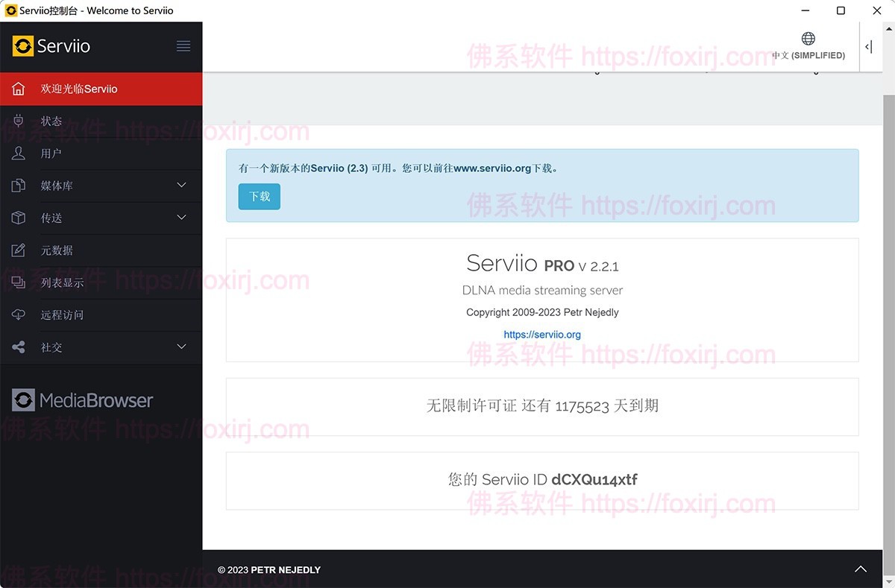
Task: Click the 元数据 edit icon
Action: [x=18, y=250]
